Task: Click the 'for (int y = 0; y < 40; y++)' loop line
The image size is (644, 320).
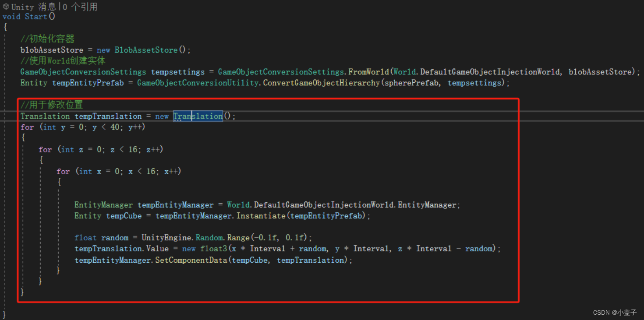Action: (x=83, y=127)
